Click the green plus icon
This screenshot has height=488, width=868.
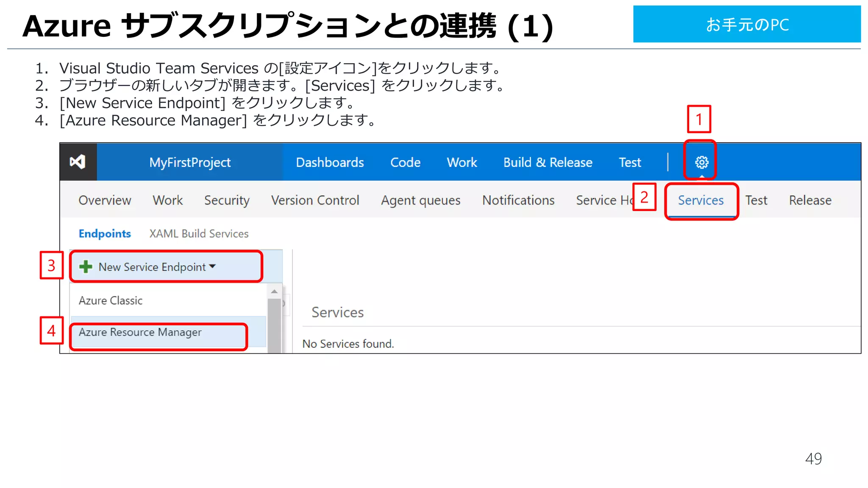pyautogui.click(x=86, y=266)
